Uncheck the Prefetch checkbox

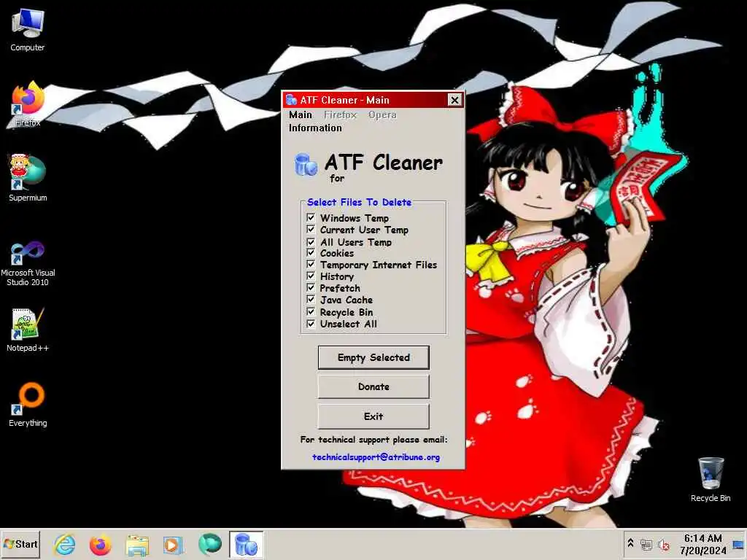point(311,287)
